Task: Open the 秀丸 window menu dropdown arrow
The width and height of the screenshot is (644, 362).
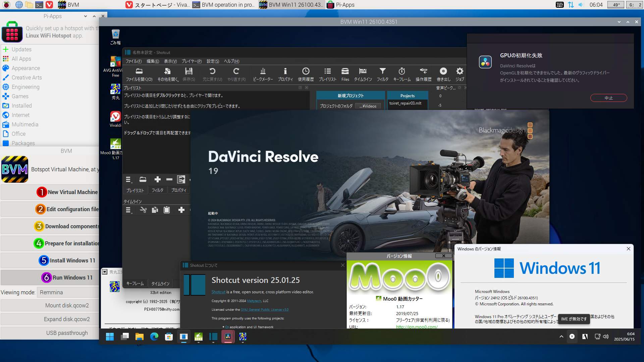Action: tap(105, 272)
